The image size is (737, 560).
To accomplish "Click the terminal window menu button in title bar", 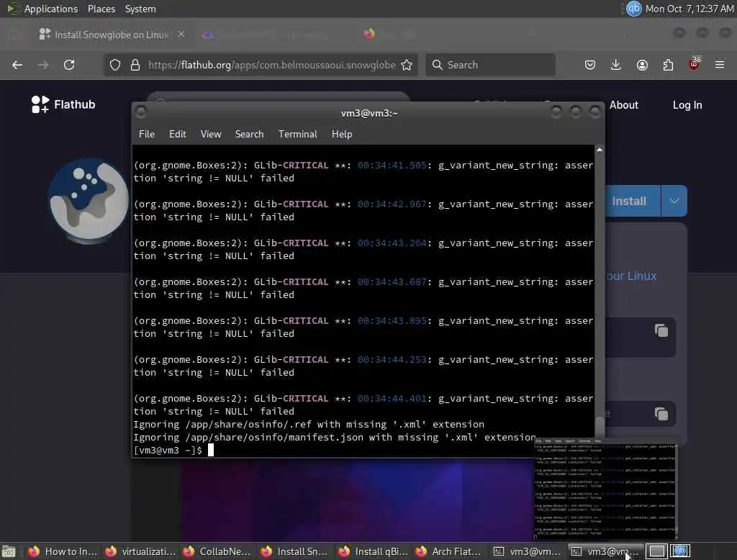I will [140, 112].
